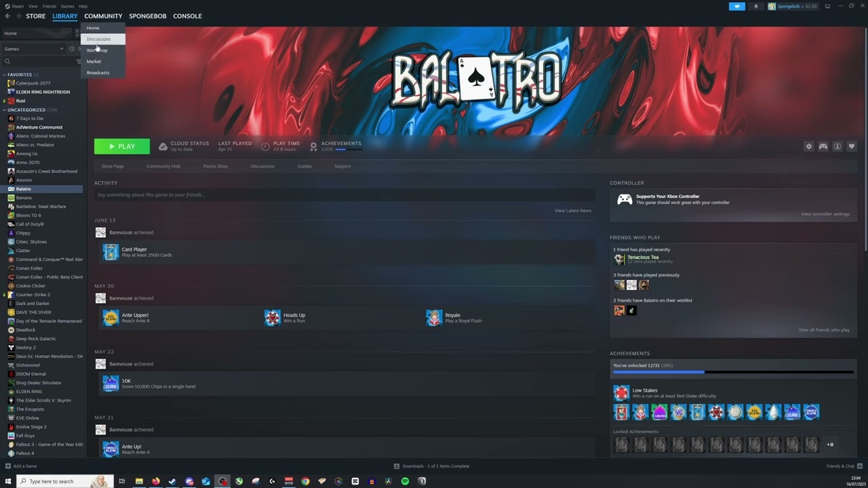The image size is (868, 488).
Task: Click the green PLAY button
Action: click(122, 146)
